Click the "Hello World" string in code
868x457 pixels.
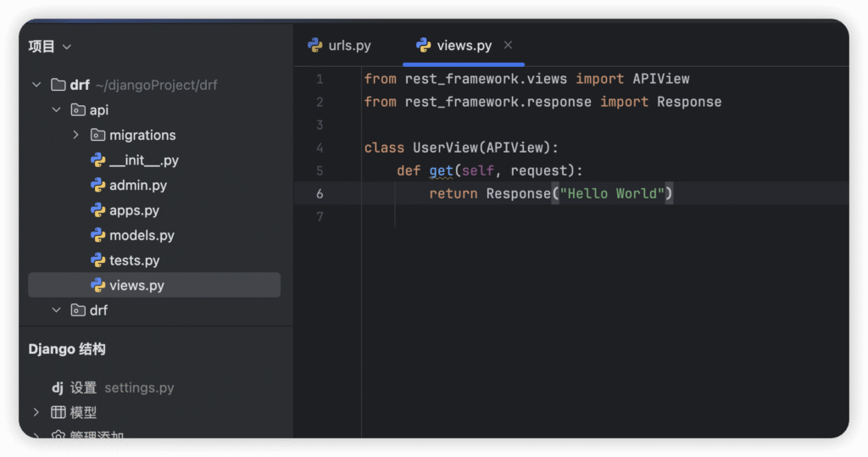(x=612, y=193)
